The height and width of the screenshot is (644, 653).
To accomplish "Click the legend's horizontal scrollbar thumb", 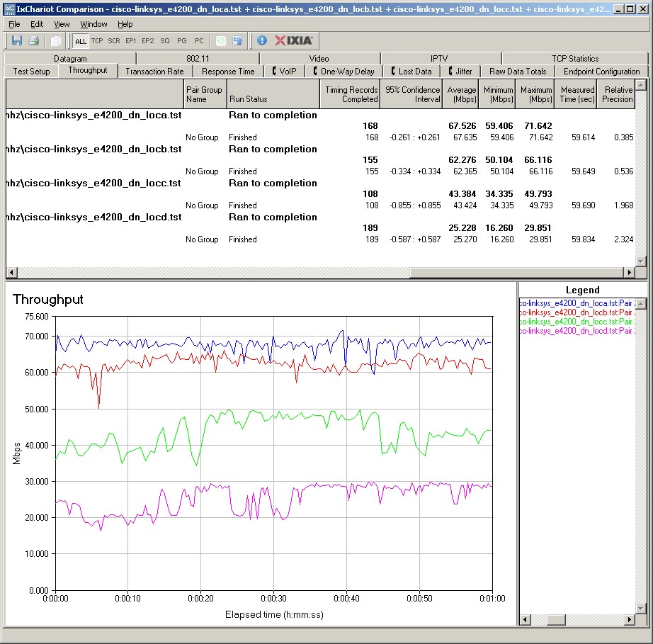I will 556,620.
